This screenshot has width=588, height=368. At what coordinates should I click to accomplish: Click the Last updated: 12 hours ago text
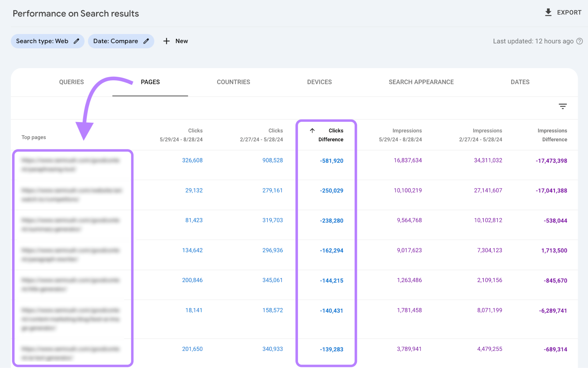533,41
